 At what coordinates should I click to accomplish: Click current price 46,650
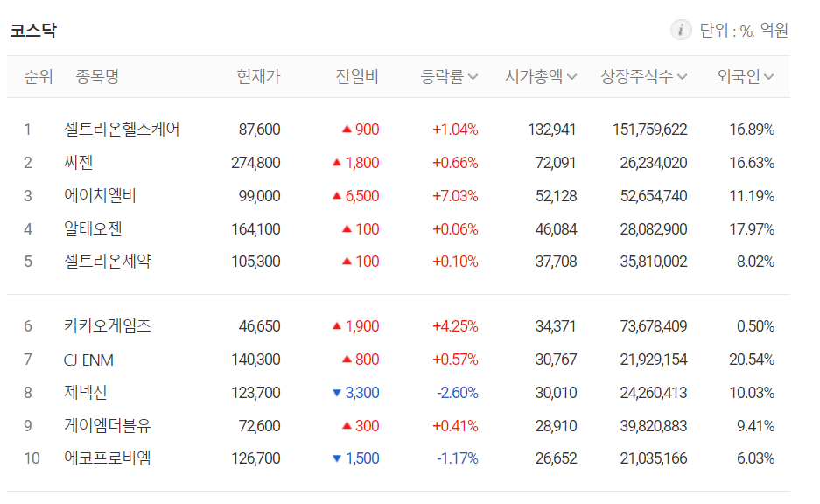(x=259, y=326)
